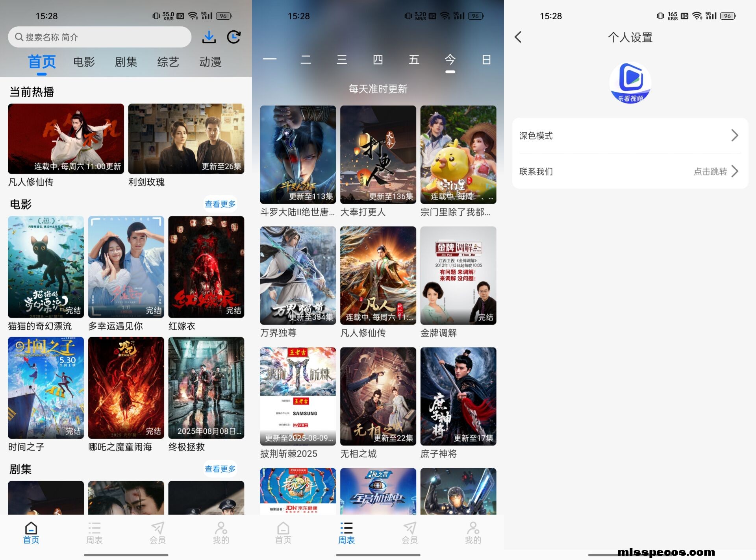756x560 pixels.
Task: Tap 查看更多 next to 剧集
Action: (220, 469)
